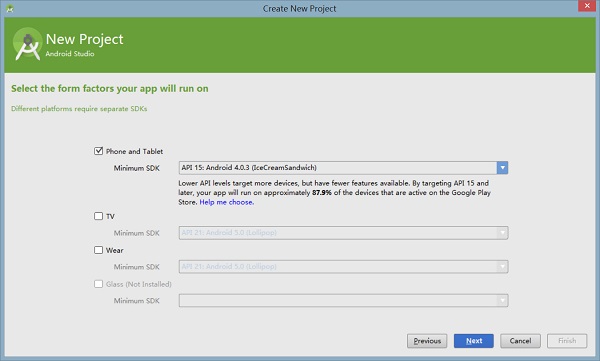Proceed with the Next button
Viewport: 600px width, 361px height.
click(474, 341)
